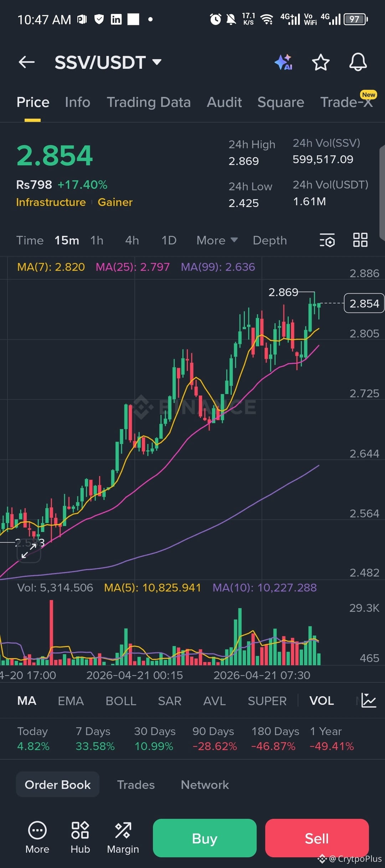Select the 4h interval
The height and width of the screenshot is (868, 385).
[x=132, y=240]
